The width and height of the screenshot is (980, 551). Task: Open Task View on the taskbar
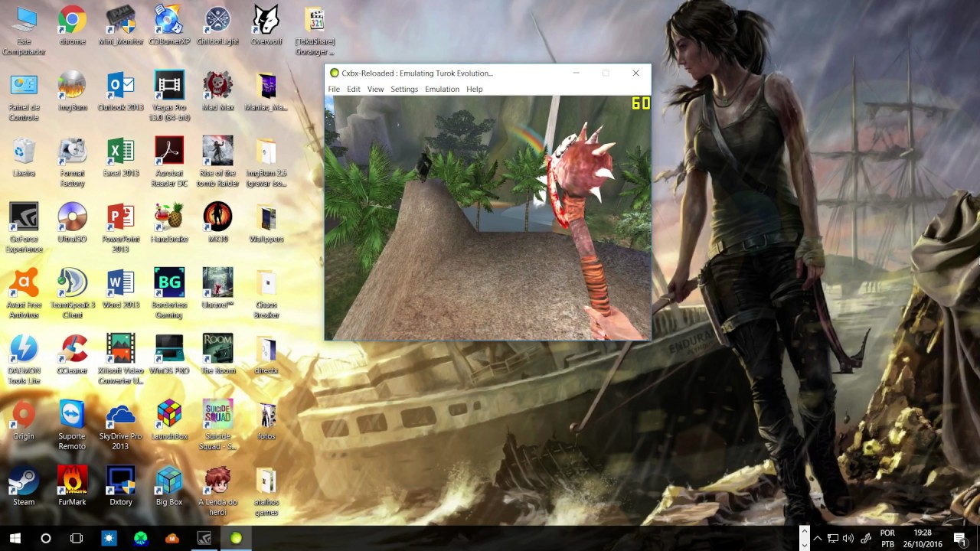pyautogui.click(x=77, y=538)
